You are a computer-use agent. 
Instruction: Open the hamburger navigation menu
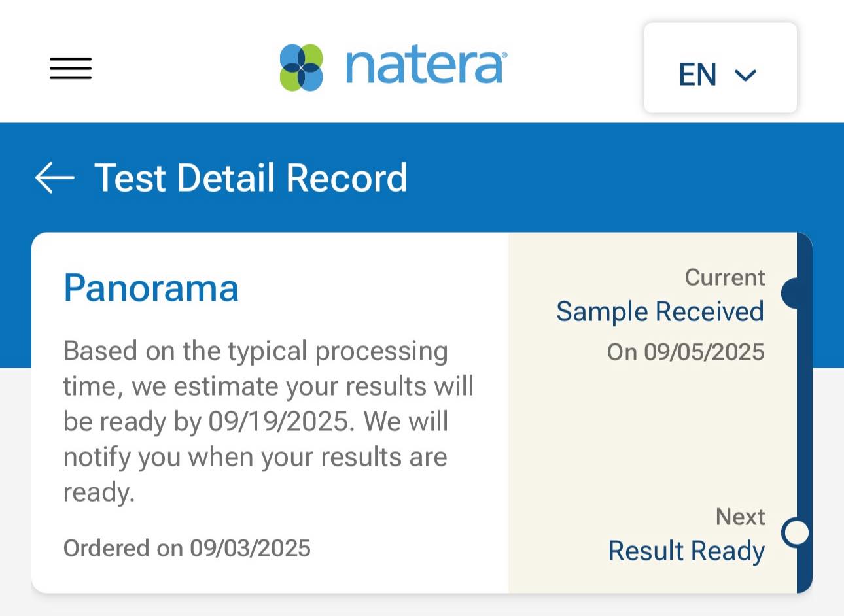(x=71, y=68)
